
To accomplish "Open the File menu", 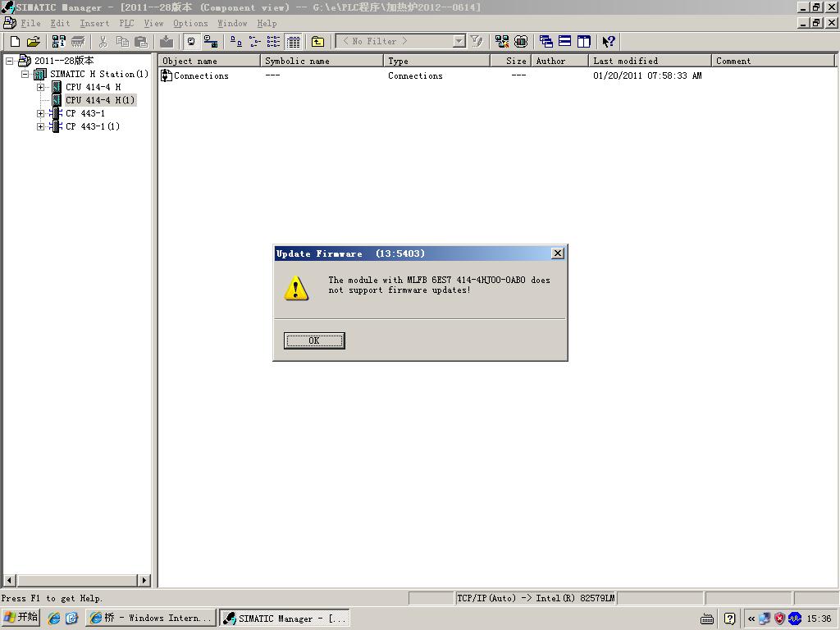I will pyautogui.click(x=30, y=24).
